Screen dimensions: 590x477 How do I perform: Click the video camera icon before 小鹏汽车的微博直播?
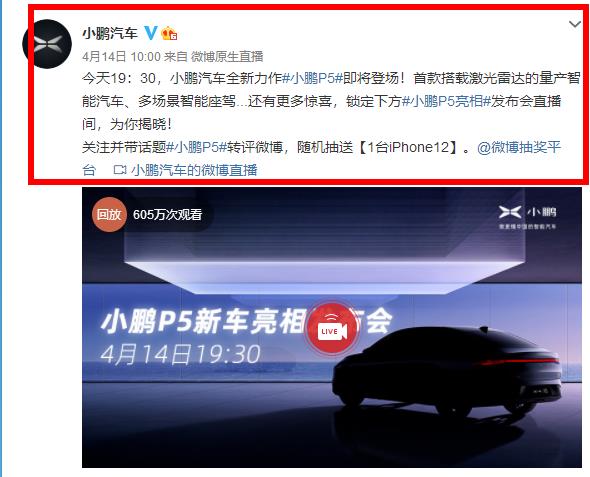pyautogui.click(x=120, y=170)
